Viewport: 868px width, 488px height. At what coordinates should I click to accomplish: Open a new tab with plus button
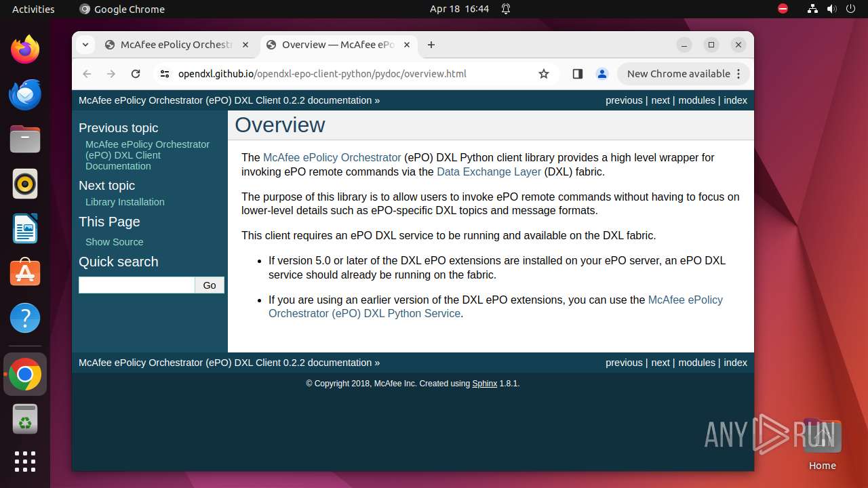431,45
